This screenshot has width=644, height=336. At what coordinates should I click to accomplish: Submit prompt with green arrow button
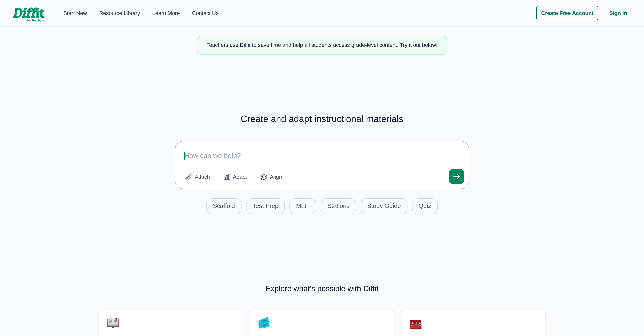pyautogui.click(x=456, y=176)
